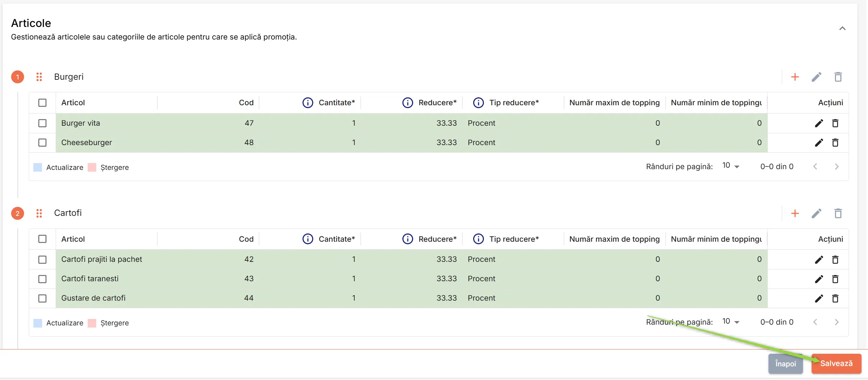Tick the Cartofi prajiti la pachet checkbox
Image resolution: width=868 pixels, height=380 pixels.
[x=42, y=260]
